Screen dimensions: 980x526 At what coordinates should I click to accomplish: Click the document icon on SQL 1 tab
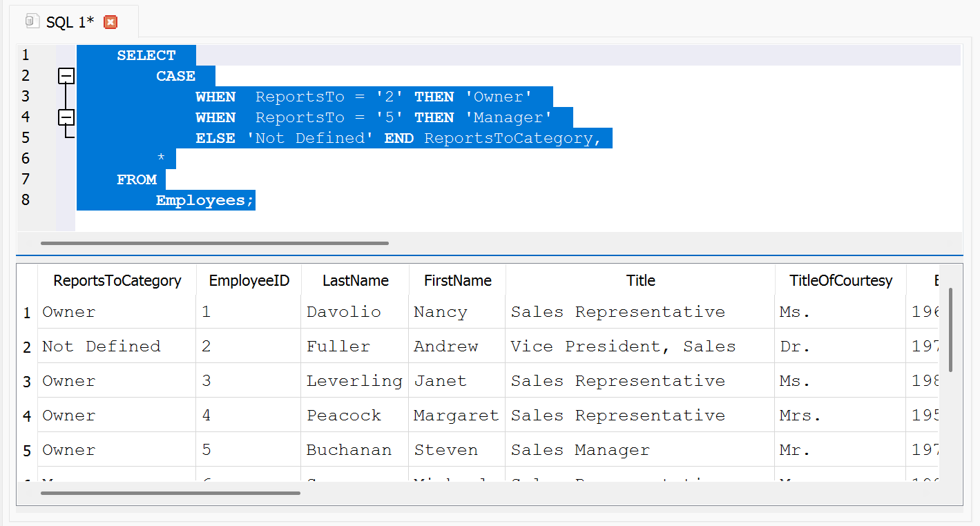click(32, 21)
